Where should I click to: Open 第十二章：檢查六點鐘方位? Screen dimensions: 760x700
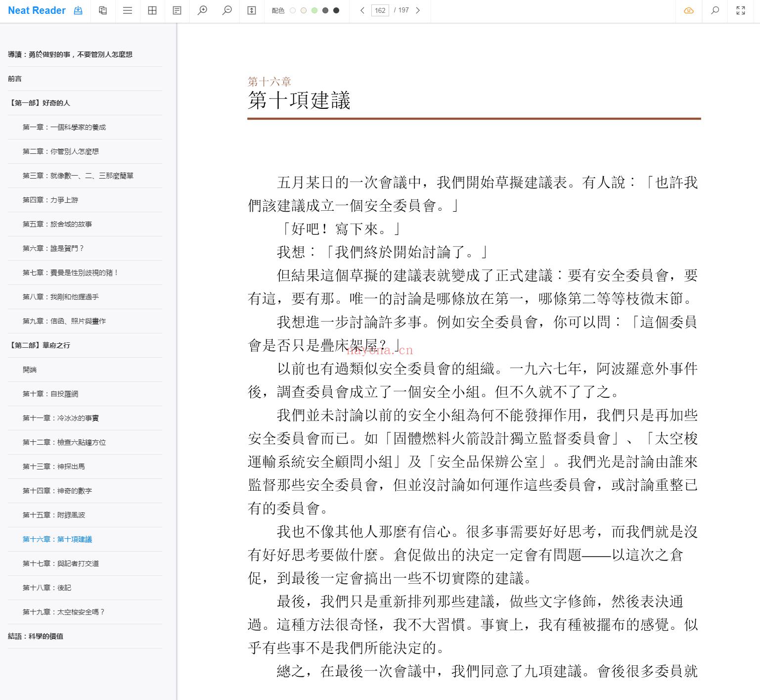click(64, 442)
